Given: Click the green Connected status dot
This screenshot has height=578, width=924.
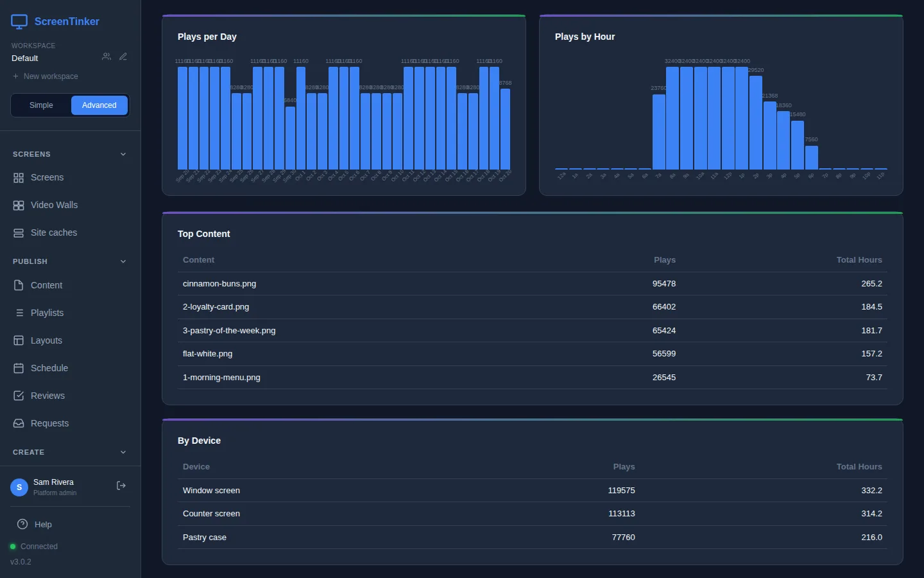Looking at the screenshot, I should pos(13,547).
